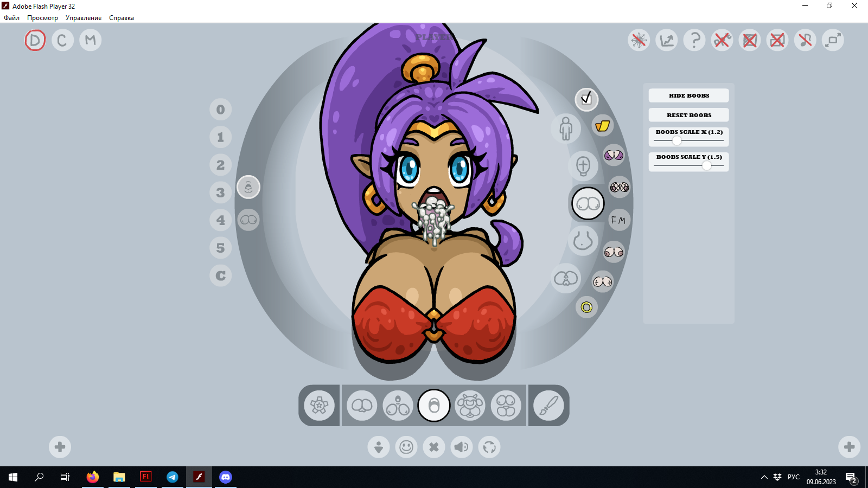
Task: Toggle sound with the speaker icon
Action: pos(462,447)
